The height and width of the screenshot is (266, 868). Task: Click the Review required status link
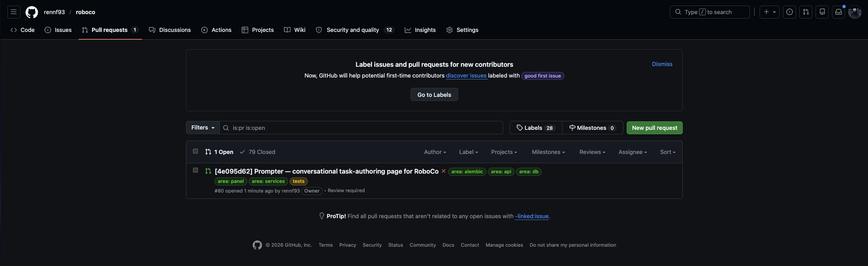click(x=346, y=191)
